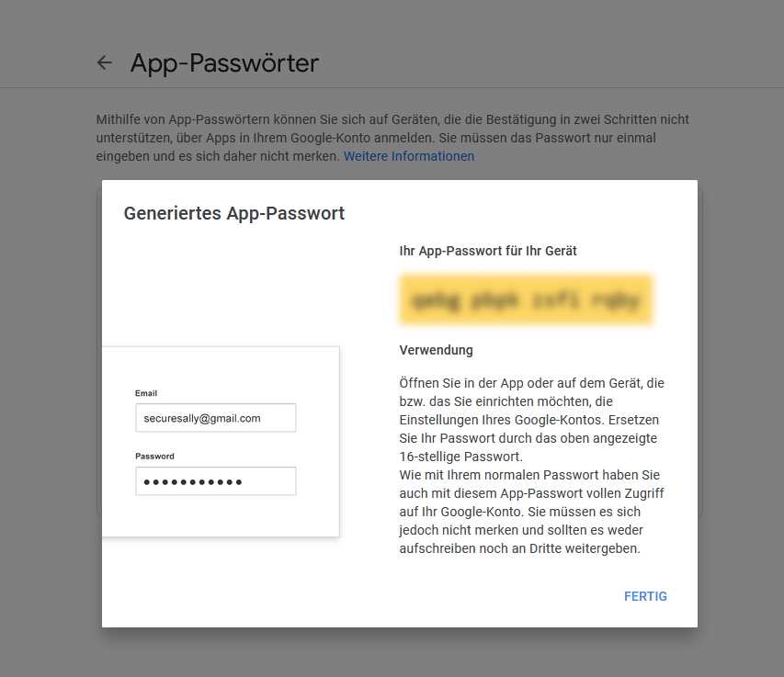Click the securesally@gmail.com email field
Viewport: 784px width, 677px height.
coord(215,418)
